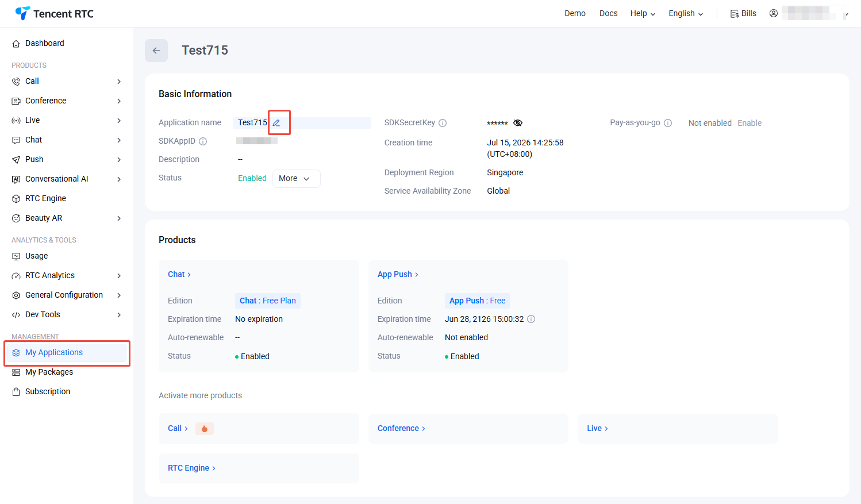Open the More status dropdown

[x=296, y=179]
